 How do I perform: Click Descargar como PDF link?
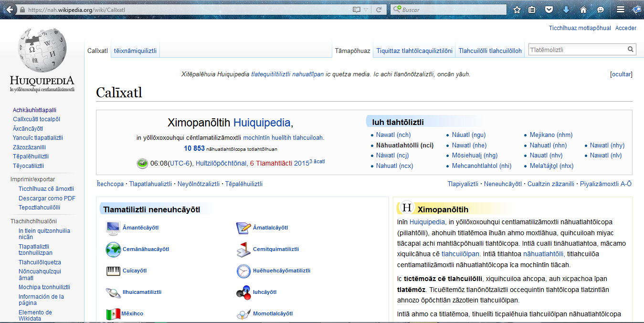[x=47, y=198]
